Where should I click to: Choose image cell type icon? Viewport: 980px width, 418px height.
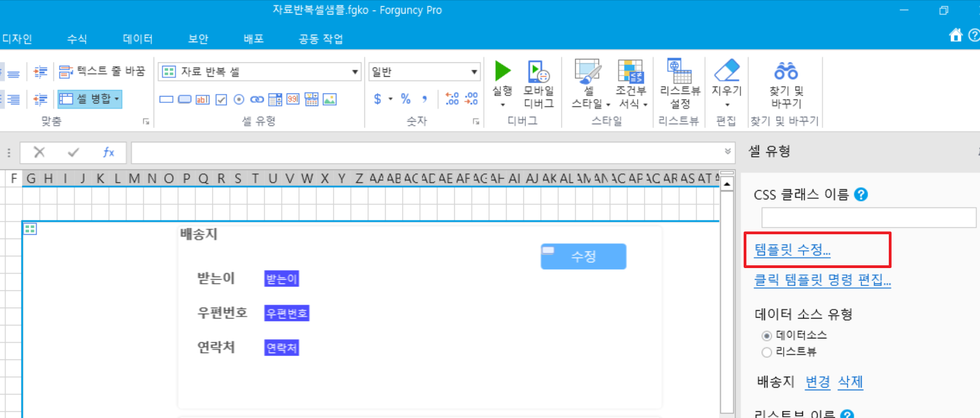coord(329,99)
